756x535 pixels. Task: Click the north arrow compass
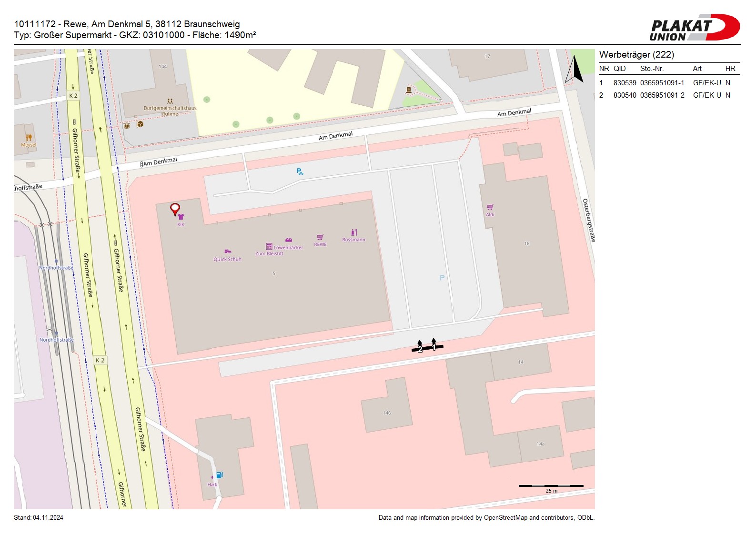(575, 70)
